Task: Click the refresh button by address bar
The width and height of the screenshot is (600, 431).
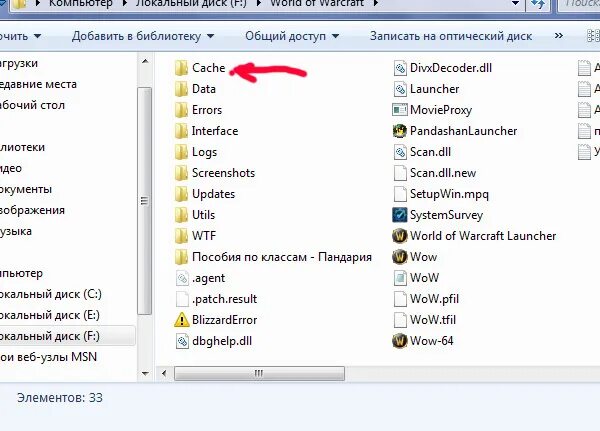Action: (x=539, y=4)
